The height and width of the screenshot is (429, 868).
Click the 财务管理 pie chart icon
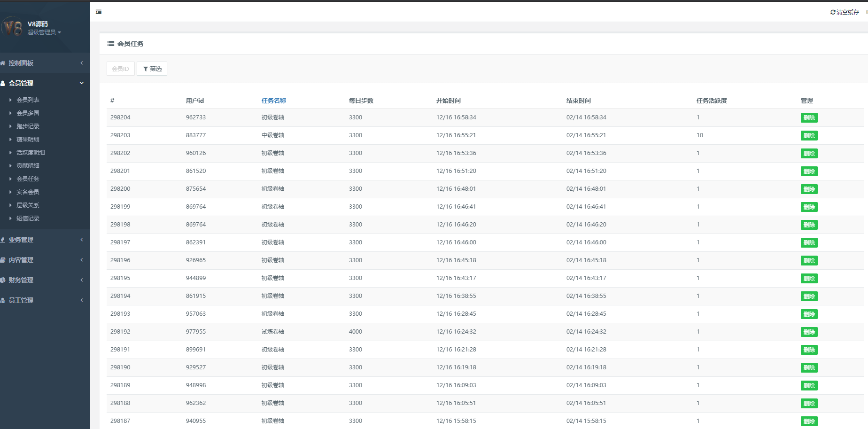click(3, 280)
